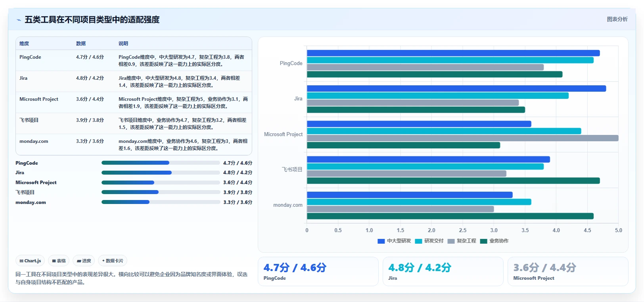Click the summary paragraph starting 同一工具在不同项目类型中
The image size is (644, 302).
(131, 278)
